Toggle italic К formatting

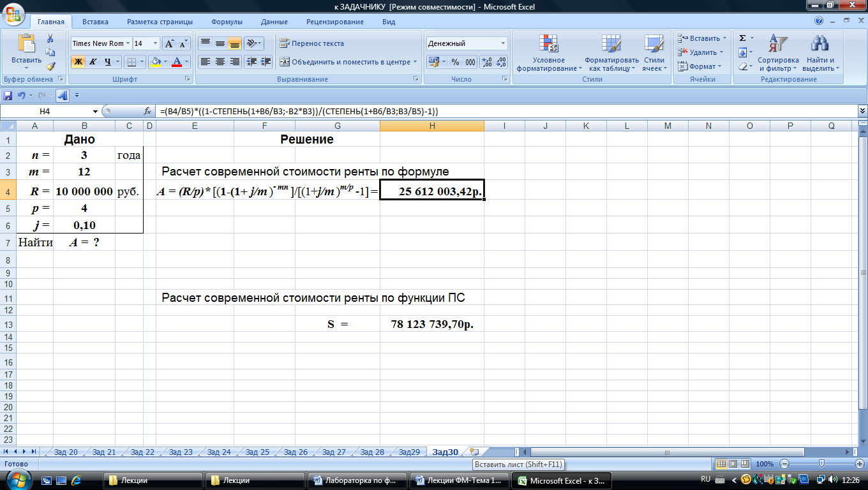pos(93,62)
